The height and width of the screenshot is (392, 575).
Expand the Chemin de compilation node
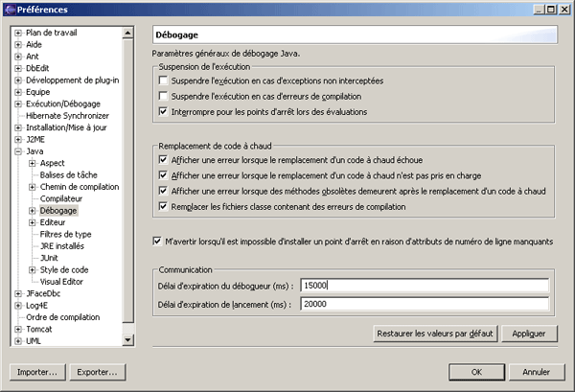point(32,187)
